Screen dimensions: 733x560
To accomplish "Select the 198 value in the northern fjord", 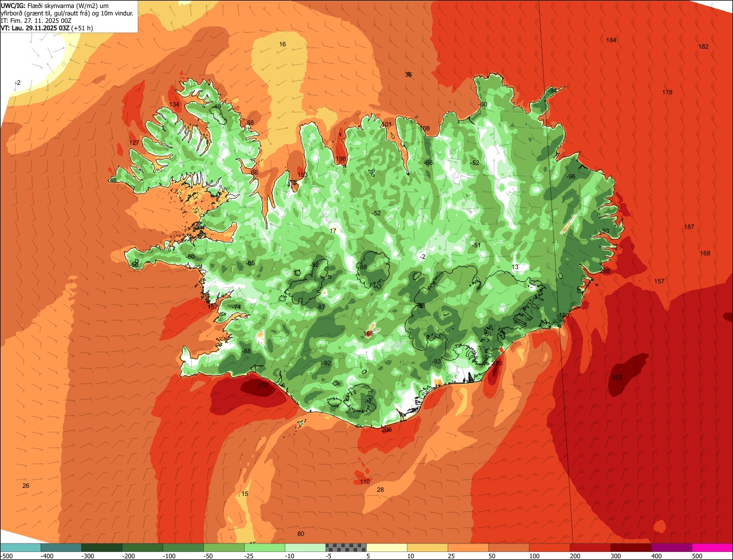I will [341, 159].
